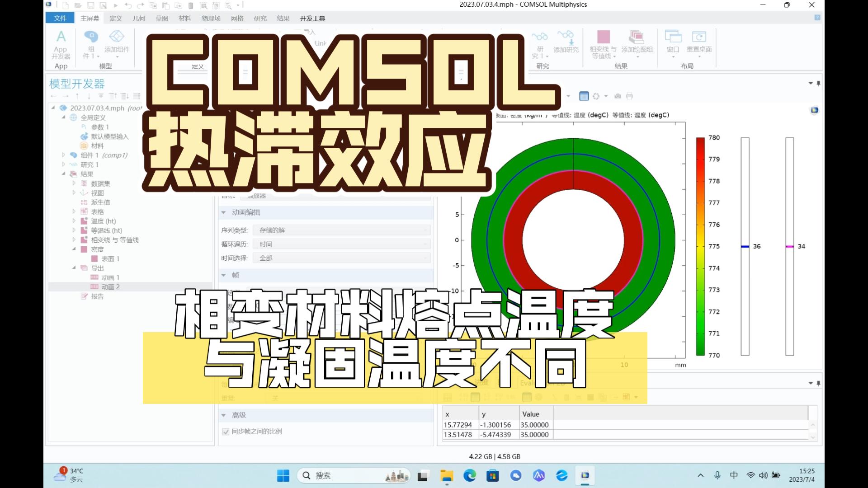Click the graphics camera snapshot icon

[618, 96]
